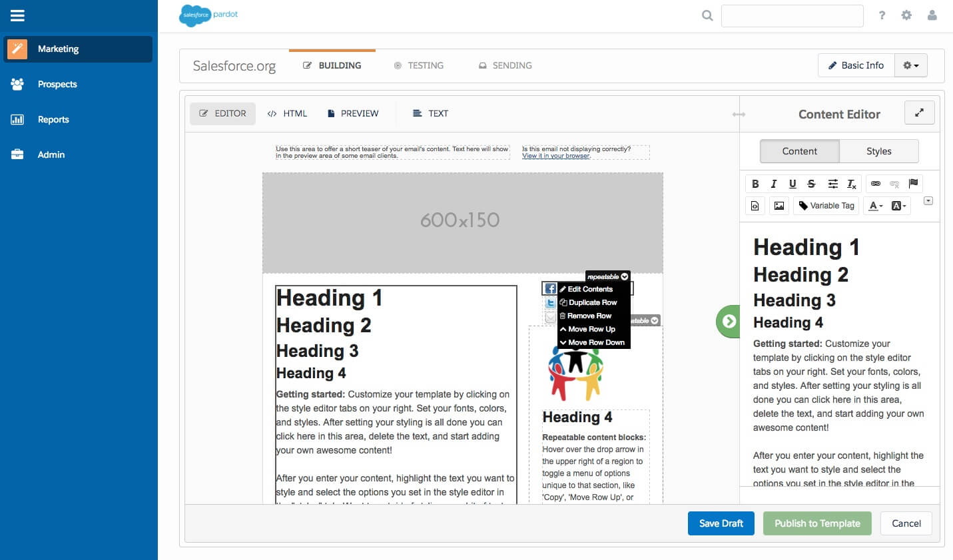Click the search input field

coord(792,15)
